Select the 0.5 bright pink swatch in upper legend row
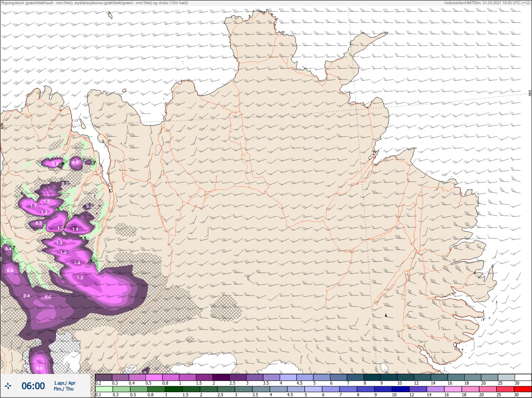532x398 pixels. tap(154, 377)
